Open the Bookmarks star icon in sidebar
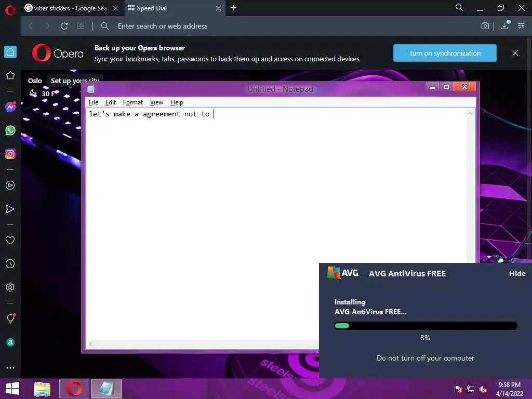532x399 pixels. pos(10,75)
